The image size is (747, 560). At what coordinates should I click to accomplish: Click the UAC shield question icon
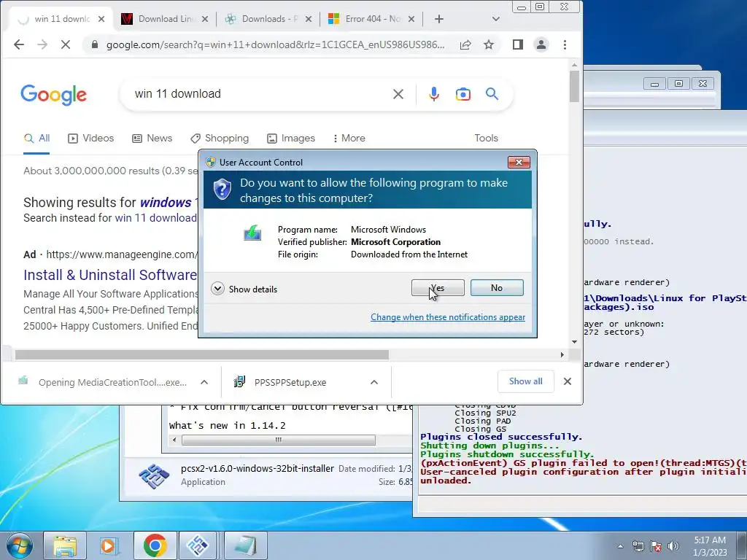[x=222, y=190]
